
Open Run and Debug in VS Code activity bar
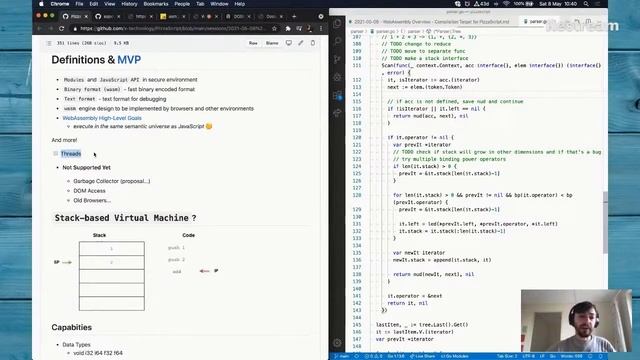337,77
